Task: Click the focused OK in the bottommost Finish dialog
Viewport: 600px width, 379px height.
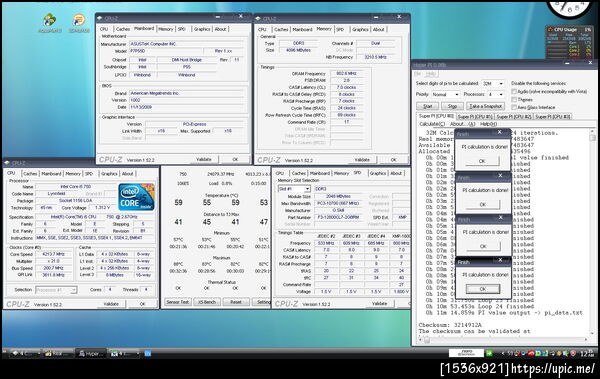Action: click(x=483, y=289)
